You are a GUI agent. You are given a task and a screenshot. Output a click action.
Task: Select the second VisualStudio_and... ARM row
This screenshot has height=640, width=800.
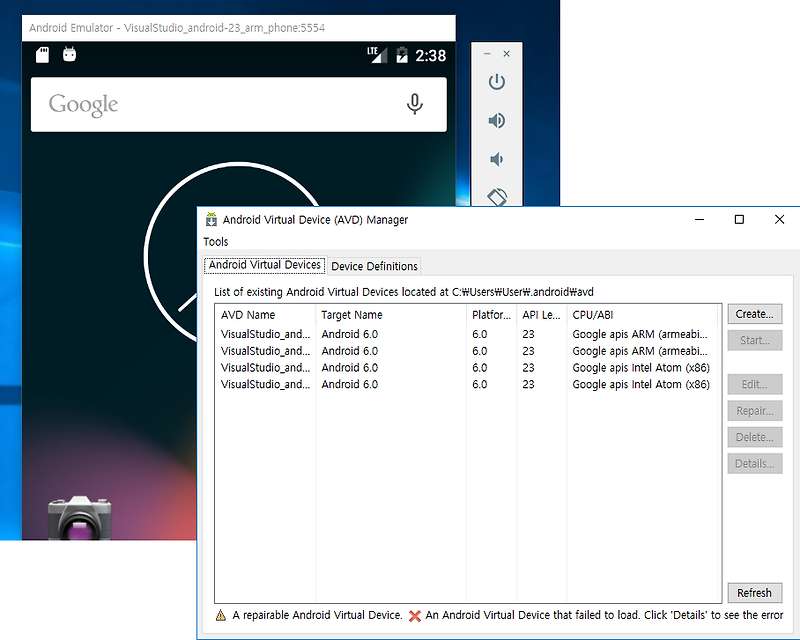[x=468, y=351]
